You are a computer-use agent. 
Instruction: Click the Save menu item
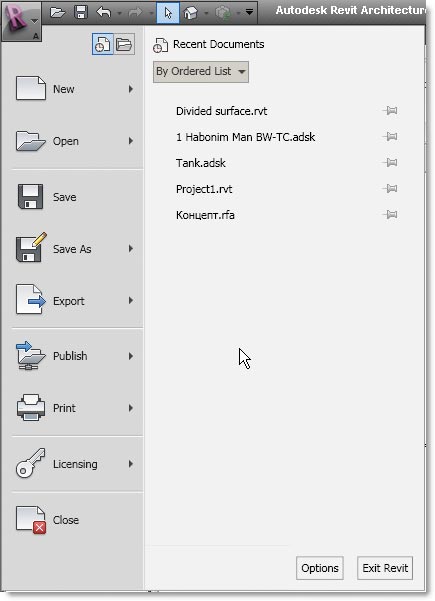pyautogui.click(x=77, y=197)
